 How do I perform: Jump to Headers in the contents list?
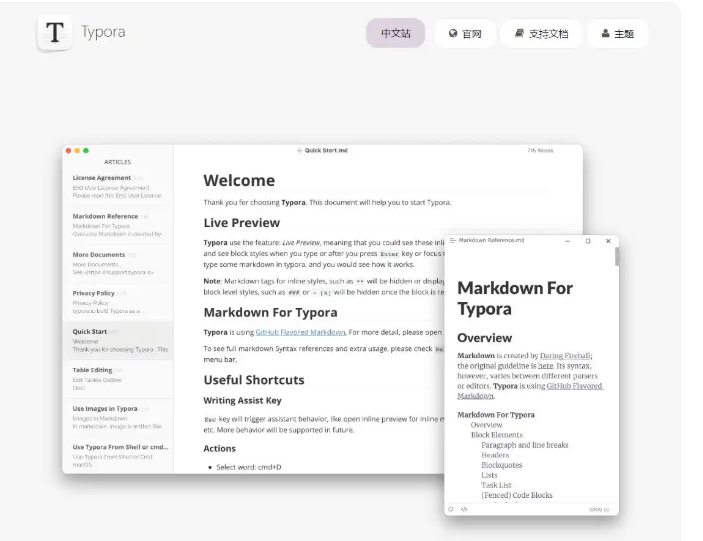[x=495, y=455]
